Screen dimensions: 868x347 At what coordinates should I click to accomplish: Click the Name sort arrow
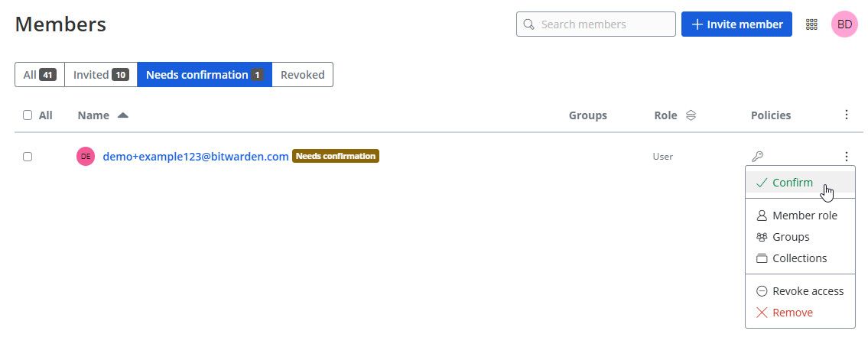point(123,115)
